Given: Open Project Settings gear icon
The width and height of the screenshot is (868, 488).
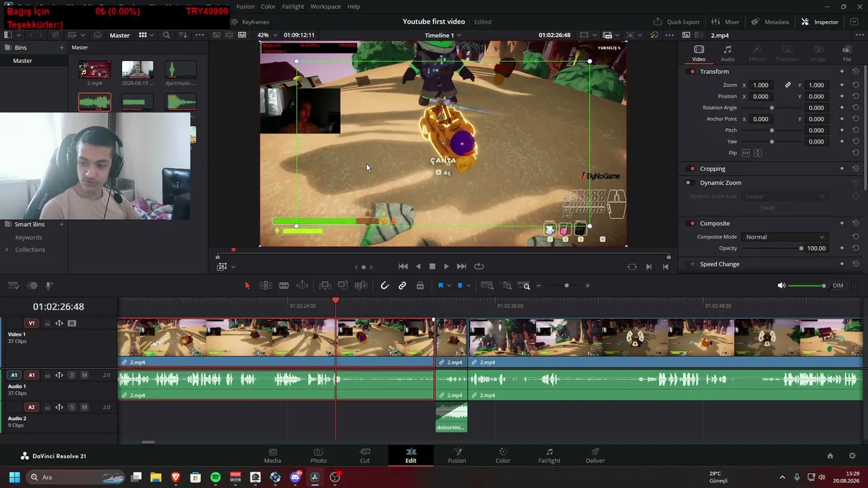Looking at the screenshot, I should [x=852, y=455].
